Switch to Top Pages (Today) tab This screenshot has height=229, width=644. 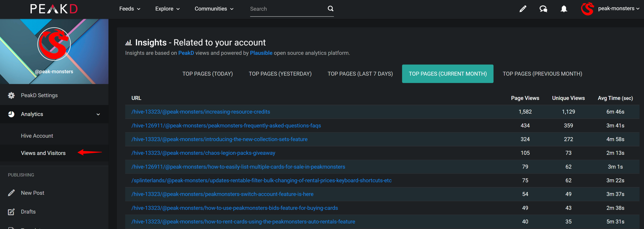[207, 74]
